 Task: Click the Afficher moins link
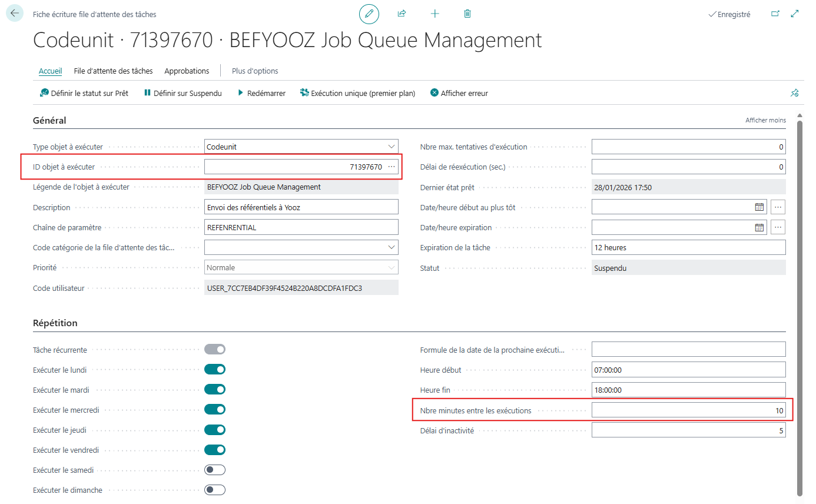(765, 120)
